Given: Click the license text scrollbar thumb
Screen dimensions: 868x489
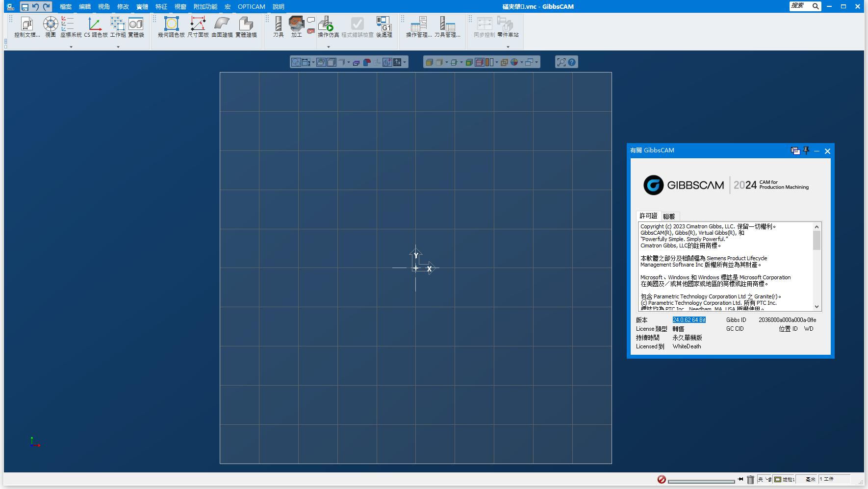Looking at the screenshot, I should pos(817,240).
